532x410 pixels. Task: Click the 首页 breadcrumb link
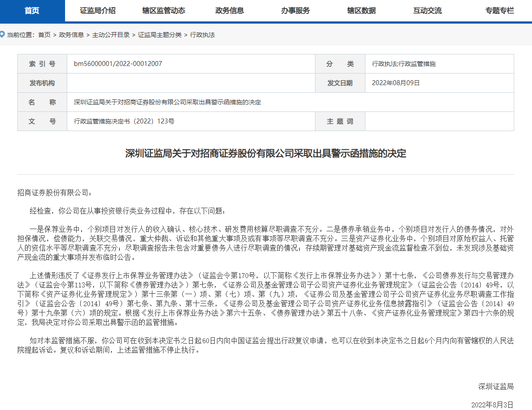click(x=44, y=35)
